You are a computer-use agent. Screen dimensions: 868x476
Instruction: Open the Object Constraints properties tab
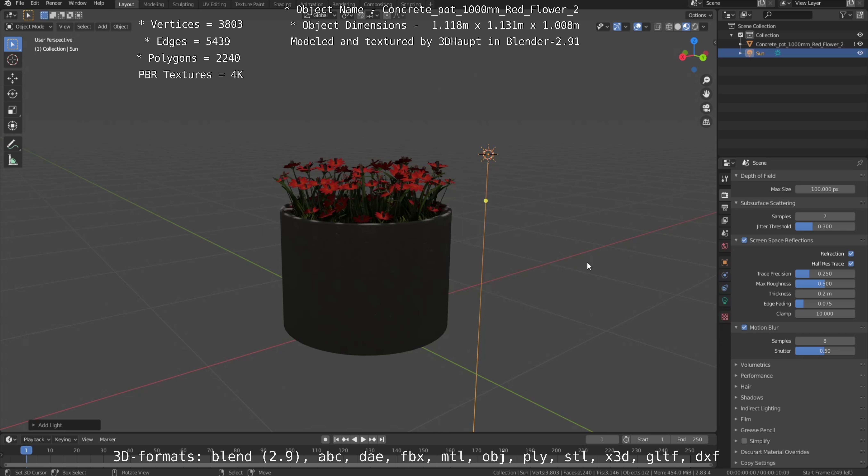(725, 288)
